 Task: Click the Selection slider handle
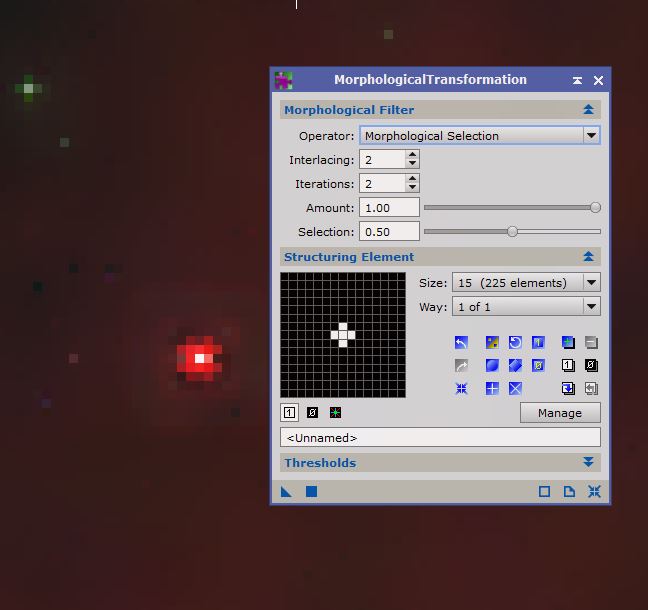[512, 232]
